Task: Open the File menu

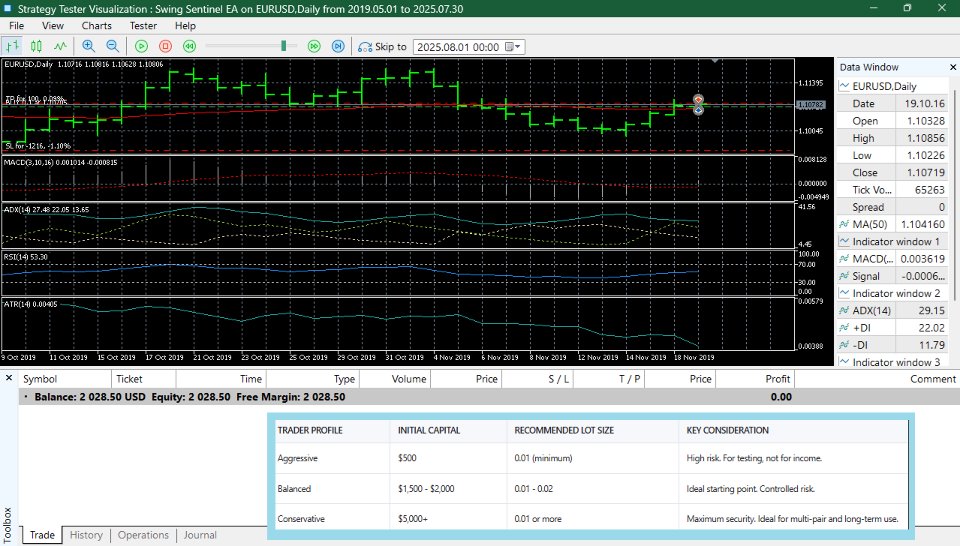Action: 17,26
